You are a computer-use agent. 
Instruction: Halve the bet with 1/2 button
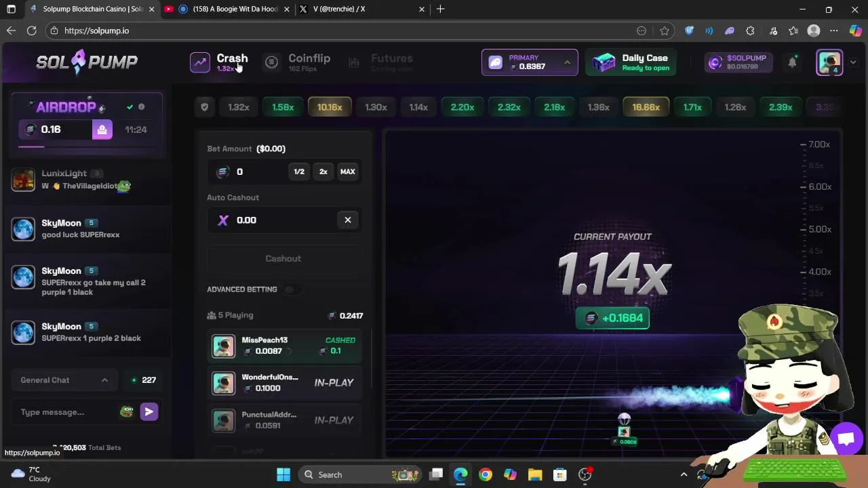point(299,171)
